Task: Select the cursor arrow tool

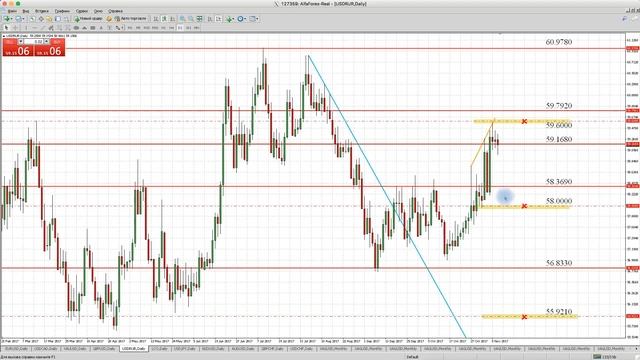Action: (x=6, y=28)
